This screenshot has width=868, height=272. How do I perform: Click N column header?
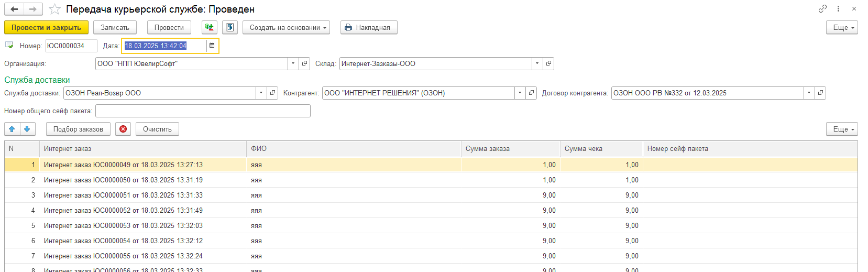point(21,148)
